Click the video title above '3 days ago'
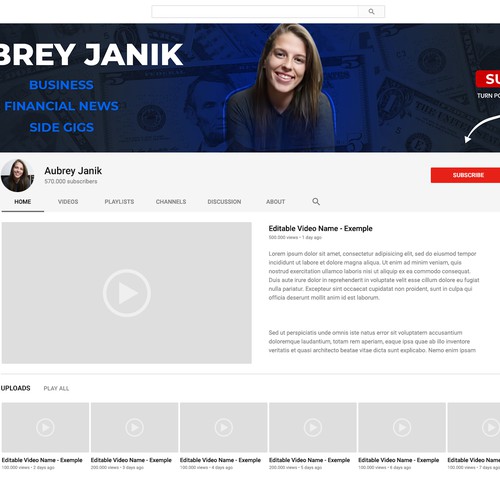Screen dimensions: 500x500 (x=131, y=460)
